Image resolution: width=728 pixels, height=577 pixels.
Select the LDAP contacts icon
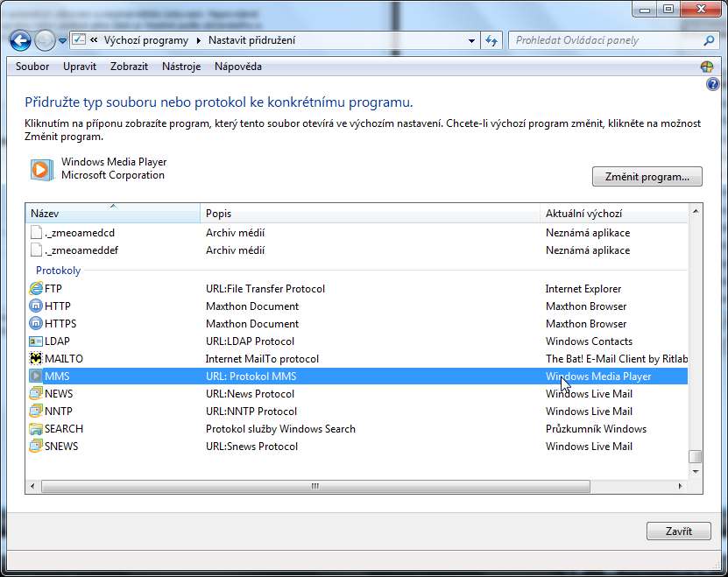tap(36, 341)
